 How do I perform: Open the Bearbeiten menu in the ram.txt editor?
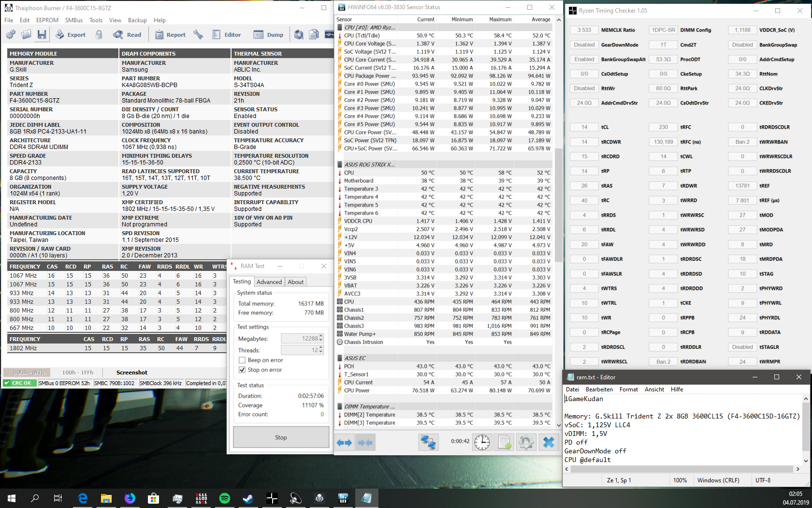coord(599,389)
